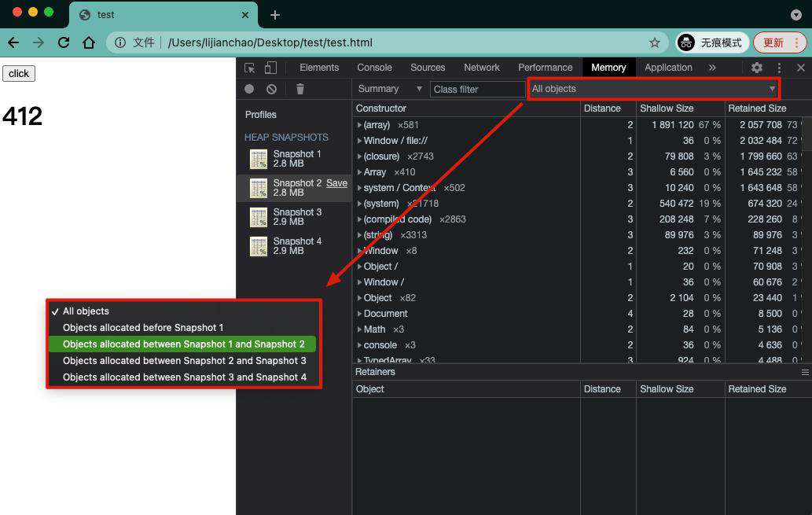Clear all profiles icon

point(271,89)
